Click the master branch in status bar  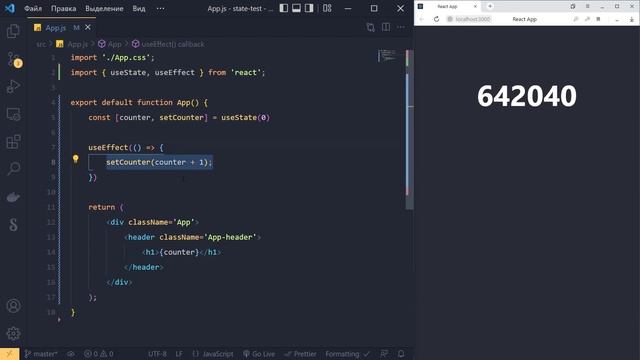click(41, 354)
